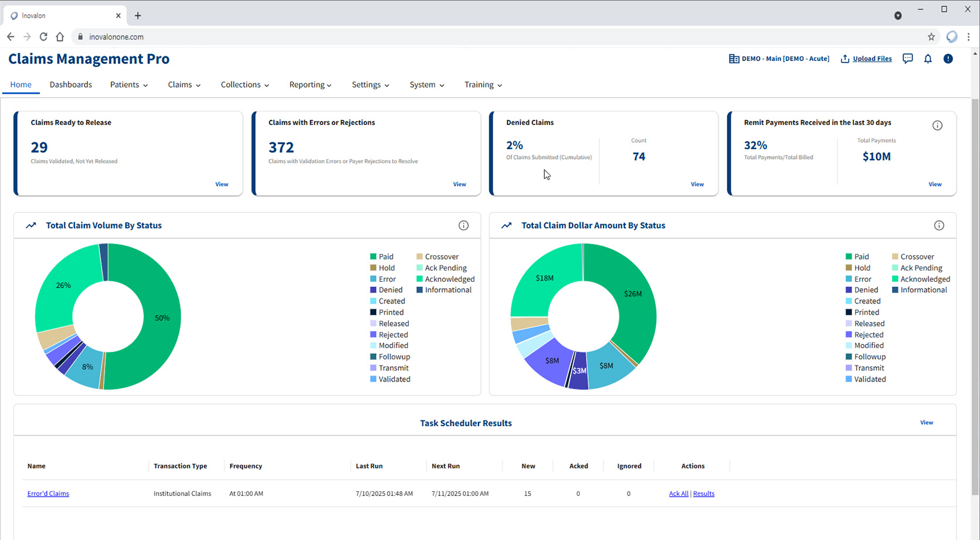The width and height of the screenshot is (980, 540).
Task: Show info for Total Claim Volume By Status
Action: [463, 225]
